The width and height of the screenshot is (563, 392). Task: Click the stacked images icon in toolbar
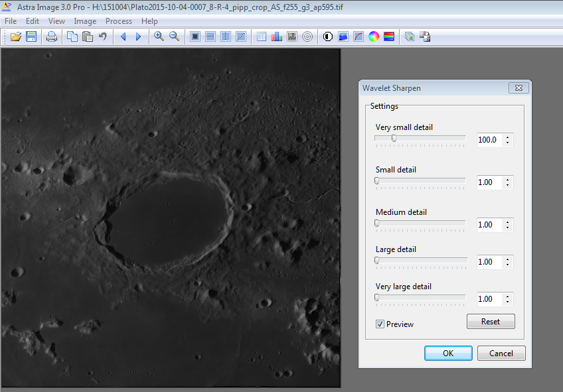click(x=410, y=36)
